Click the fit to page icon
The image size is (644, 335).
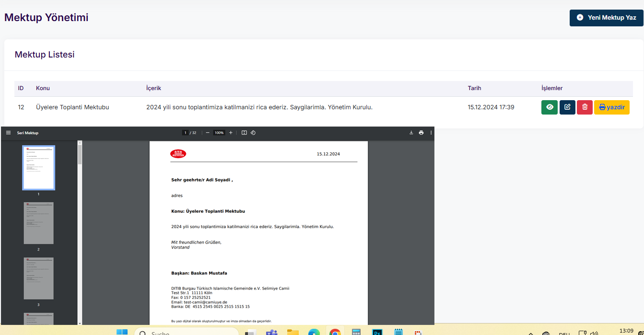[244, 133]
